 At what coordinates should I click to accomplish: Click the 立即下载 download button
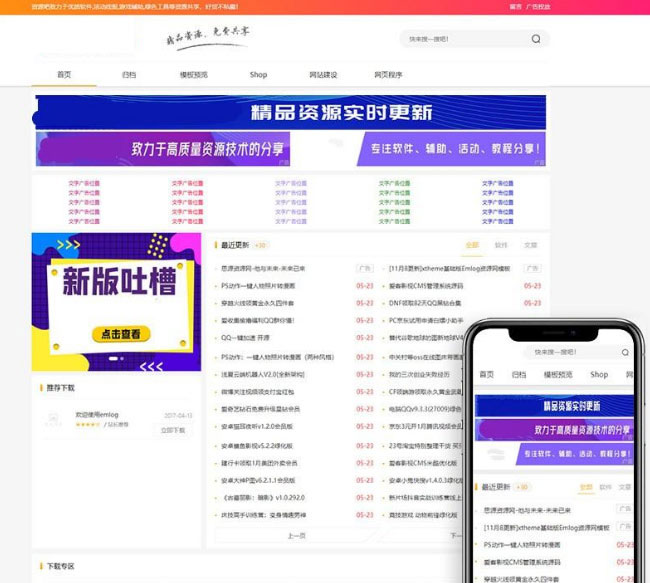(173, 430)
